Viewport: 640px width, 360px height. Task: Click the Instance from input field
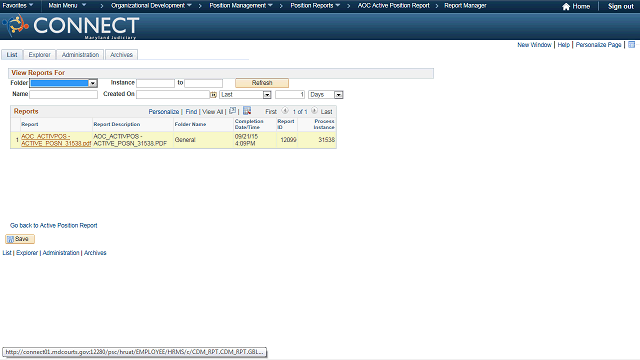point(156,83)
